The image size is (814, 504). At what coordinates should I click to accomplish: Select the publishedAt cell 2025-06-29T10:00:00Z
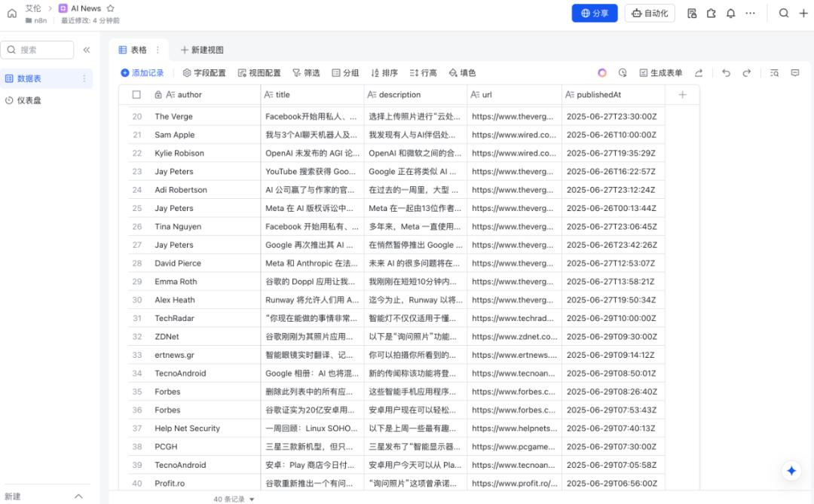[613, 318]
